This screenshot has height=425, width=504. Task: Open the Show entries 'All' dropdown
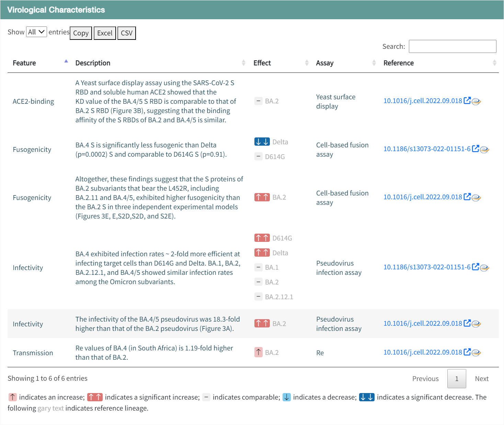point(36,32)
